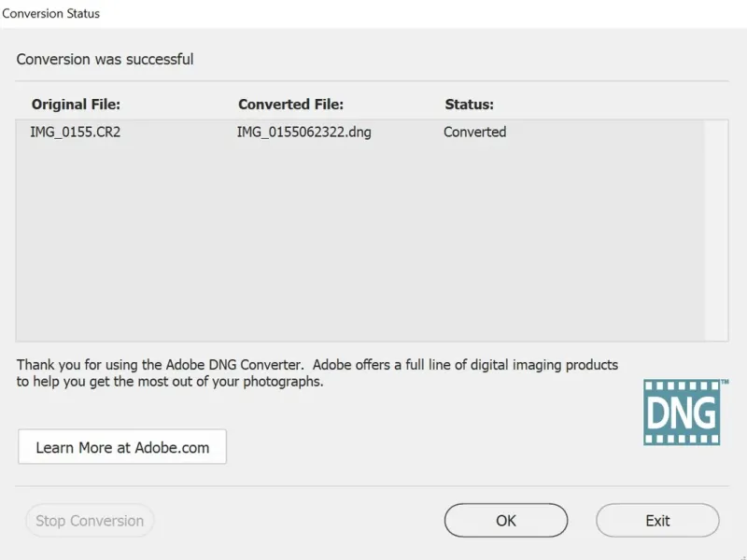Click the letter D in the DNG logo
The image size is (747, 560).
[x=658, y=413]
